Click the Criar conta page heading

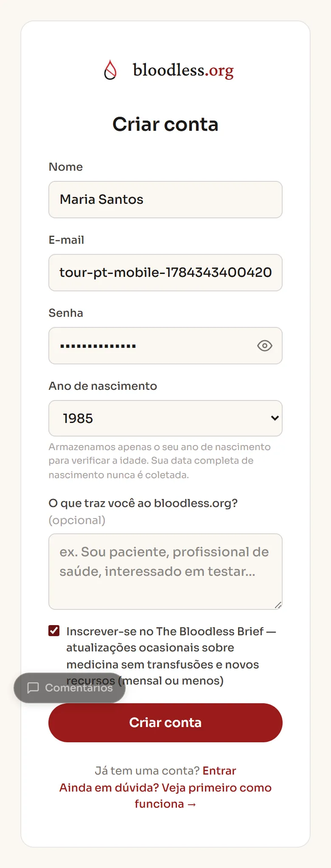coord(165,124)
